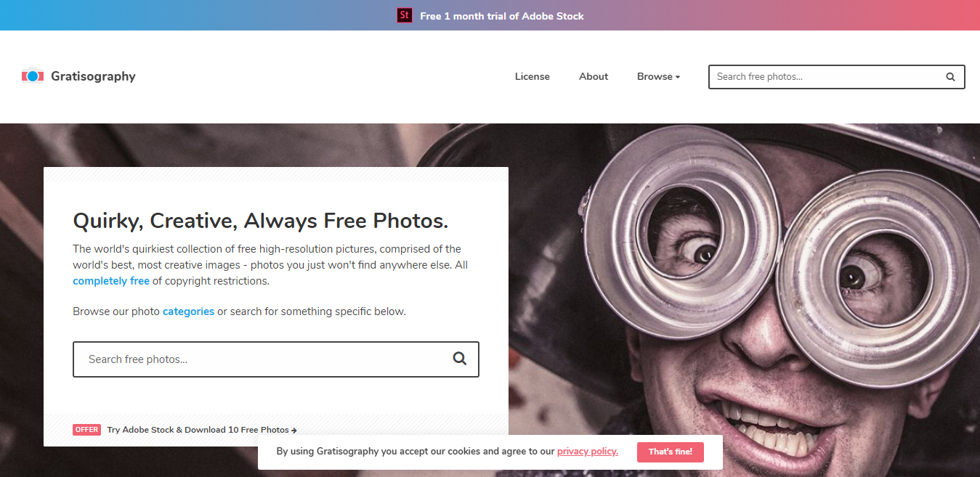Click the Browse caret arrow
Image resolution: width=980 pixels, height=477 pixels.
(678, 77)
